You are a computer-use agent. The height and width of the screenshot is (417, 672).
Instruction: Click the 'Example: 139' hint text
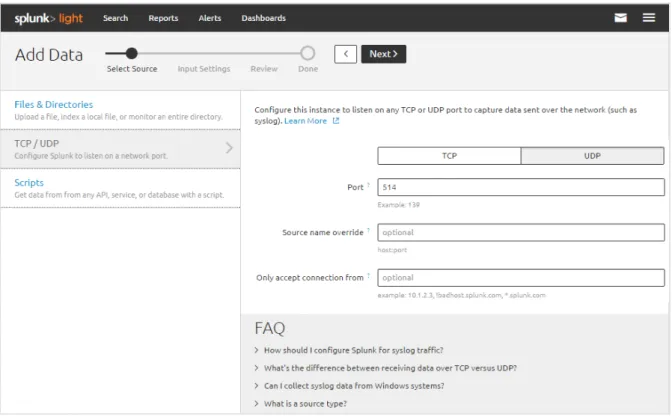point(399,205)
